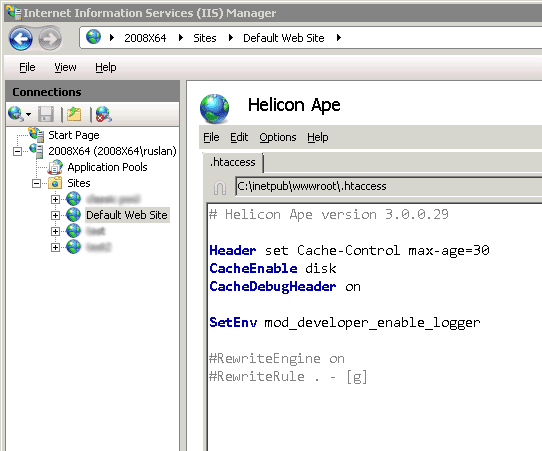The height and width of the screenshot is (451, 542).
Task: Select Start Page tree item
Action: pos(74,135)
